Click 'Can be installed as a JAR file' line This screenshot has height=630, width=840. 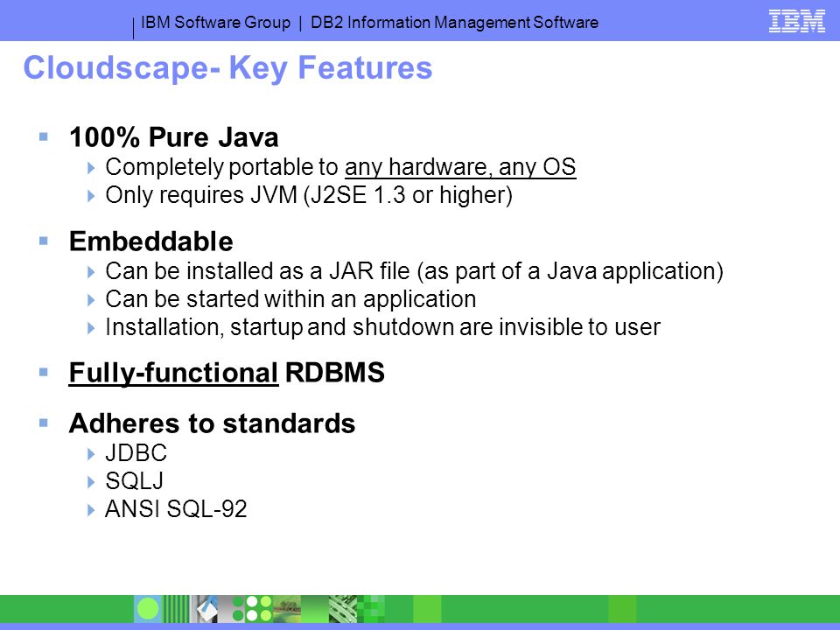(x=414, y=271)
